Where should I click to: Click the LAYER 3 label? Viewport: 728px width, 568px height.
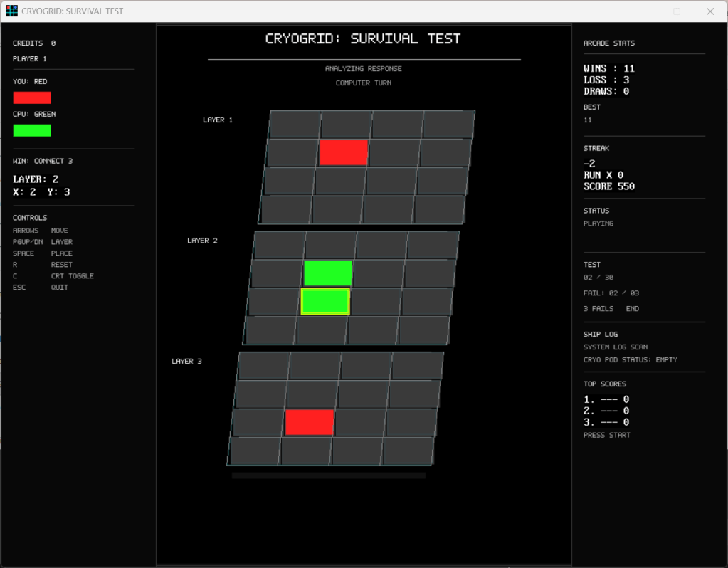click(x=186, y=362)
